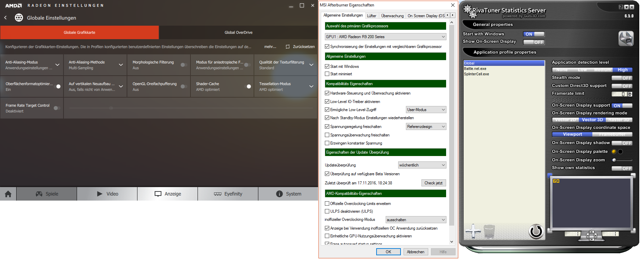Image resolution: width=644 pixels, height=259 pixels.
Task: Expand Anti-Aliasing-Modus dropdown
Action: (x=57, y=65)
